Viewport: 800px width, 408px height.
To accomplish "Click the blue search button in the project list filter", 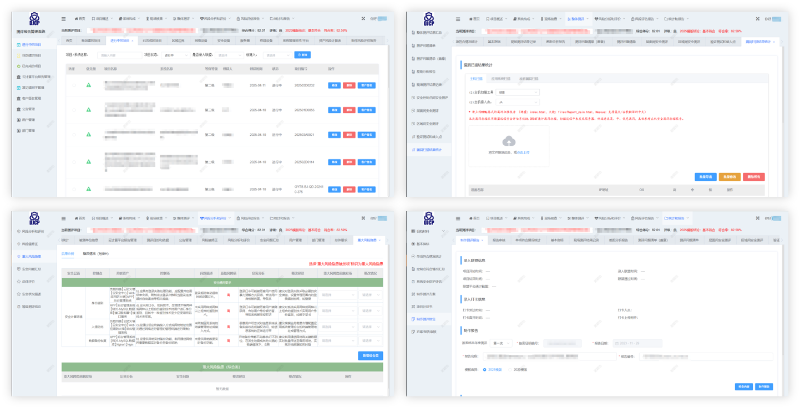I will point(305,55).
